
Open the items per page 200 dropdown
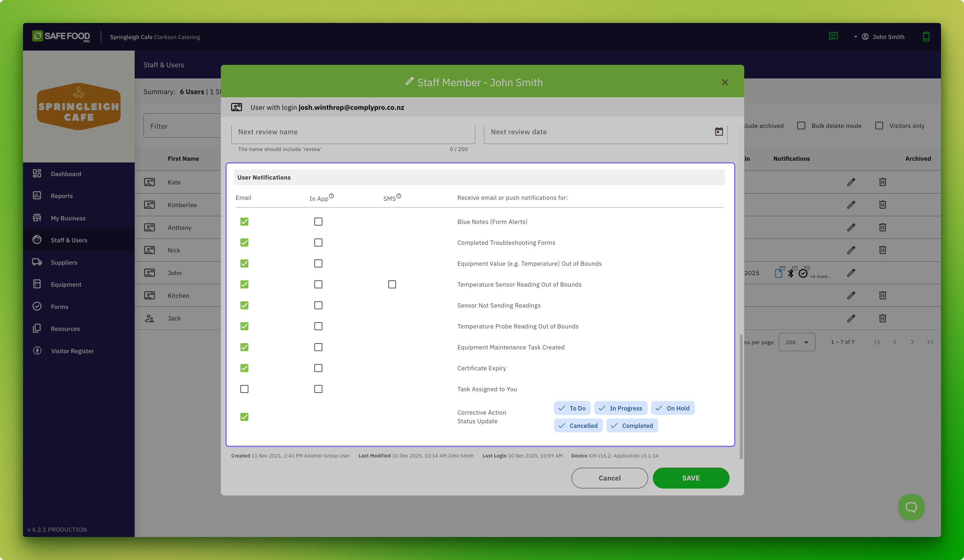pos(797,342)
